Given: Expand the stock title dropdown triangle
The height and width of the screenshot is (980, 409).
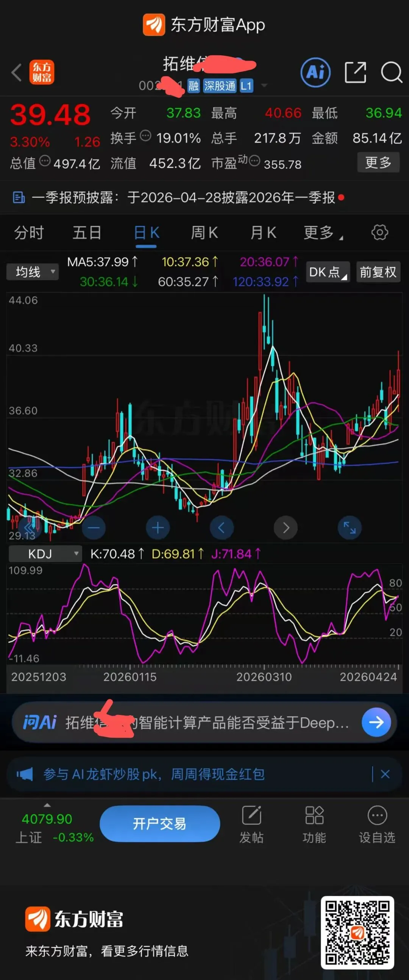Looking at the screenshot, I should coord(264,86).
